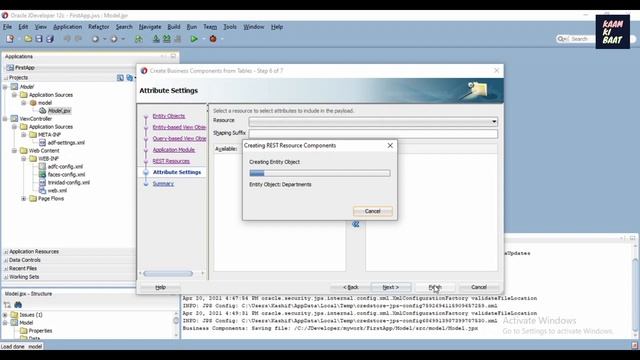
Task: Open the Back navigation history dropdown arrow
Action: 104,39
